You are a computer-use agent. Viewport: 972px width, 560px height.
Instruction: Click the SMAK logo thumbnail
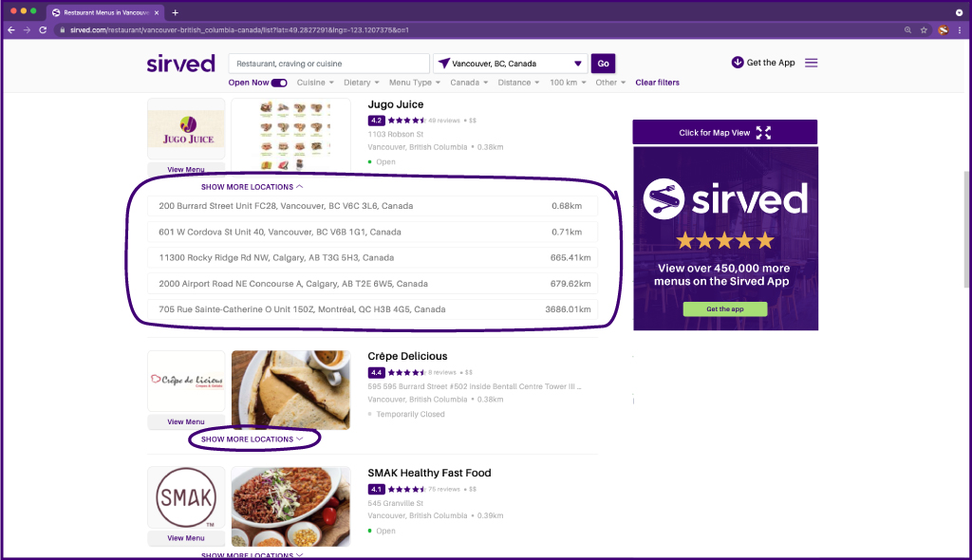click(186, 497)
